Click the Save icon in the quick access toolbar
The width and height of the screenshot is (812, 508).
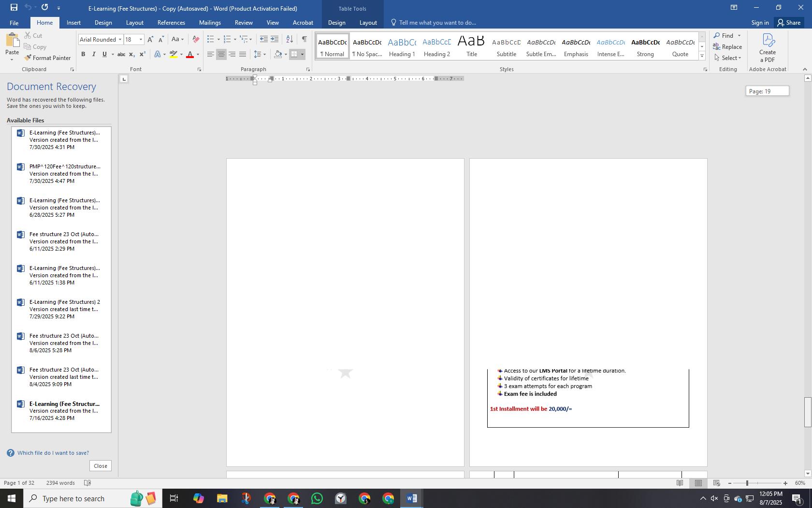(x=14, y=7)
